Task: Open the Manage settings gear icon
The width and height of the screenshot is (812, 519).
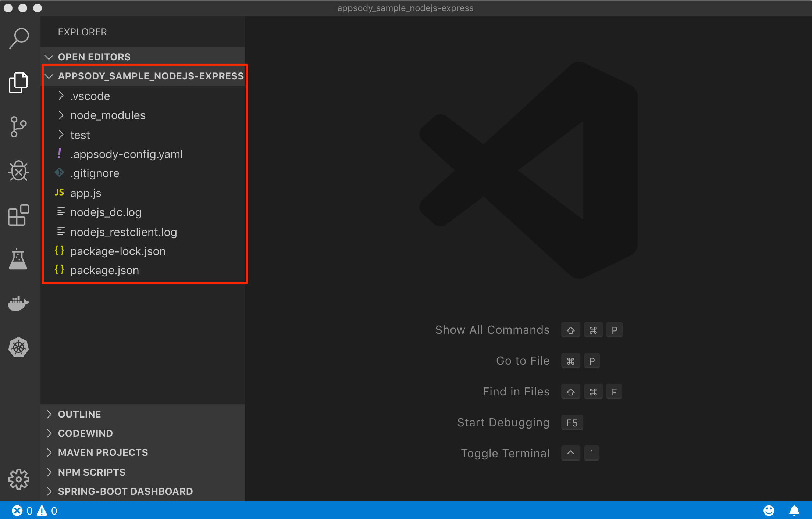Action: pyautogui.click(x=18, y=479)
